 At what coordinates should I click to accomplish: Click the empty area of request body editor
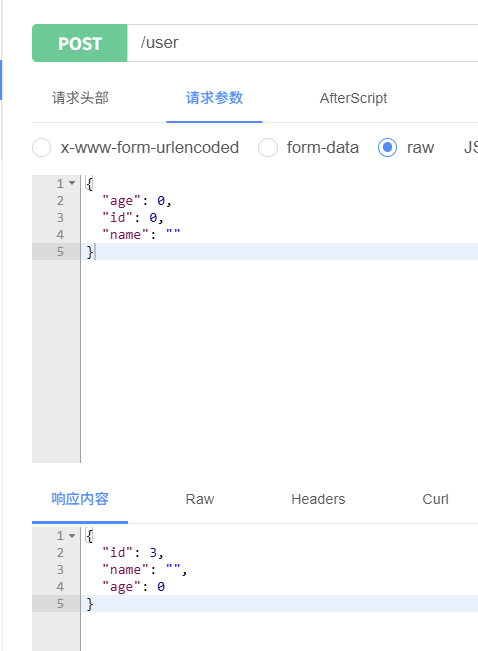pyautogui.click(x=279, y=361)
